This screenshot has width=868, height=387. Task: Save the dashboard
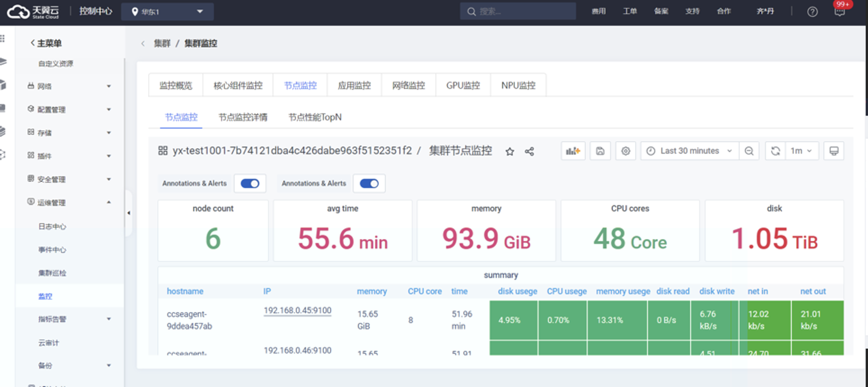click(x=600, y=151)
